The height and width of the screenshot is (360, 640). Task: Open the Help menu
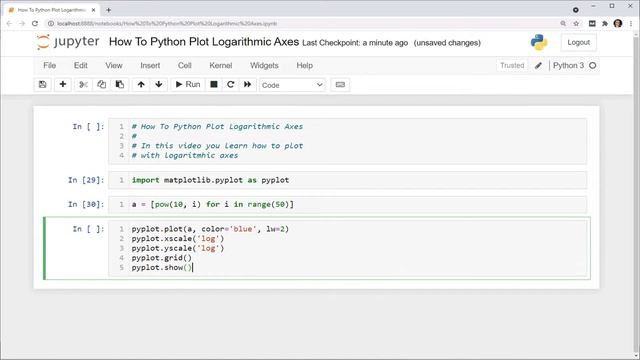(x=304, y=65)
